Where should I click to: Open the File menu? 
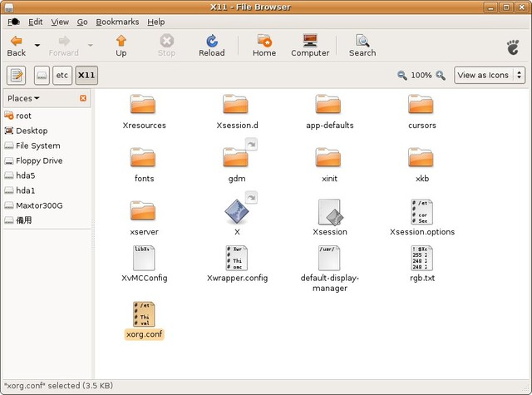click(x=13, y=22)
